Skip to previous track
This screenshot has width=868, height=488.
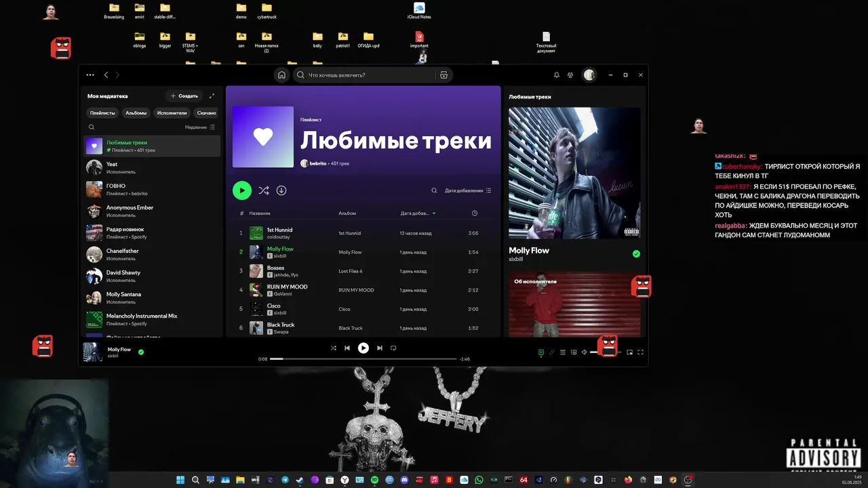point(347,348)
